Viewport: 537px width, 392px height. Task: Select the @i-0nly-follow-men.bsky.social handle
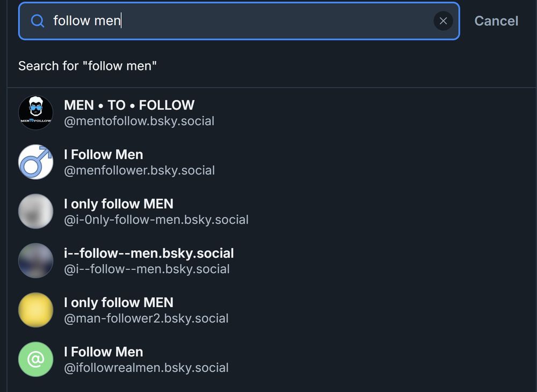(x=156, y=220)
